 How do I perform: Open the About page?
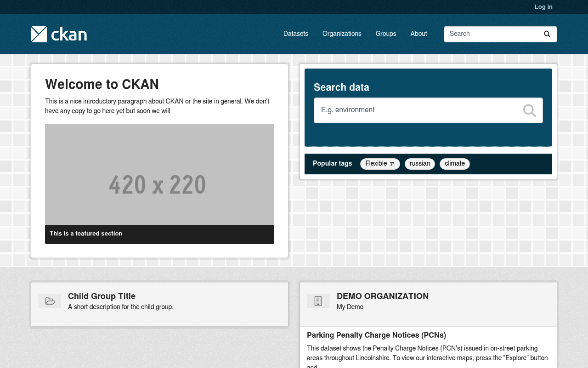coord(418,34)
